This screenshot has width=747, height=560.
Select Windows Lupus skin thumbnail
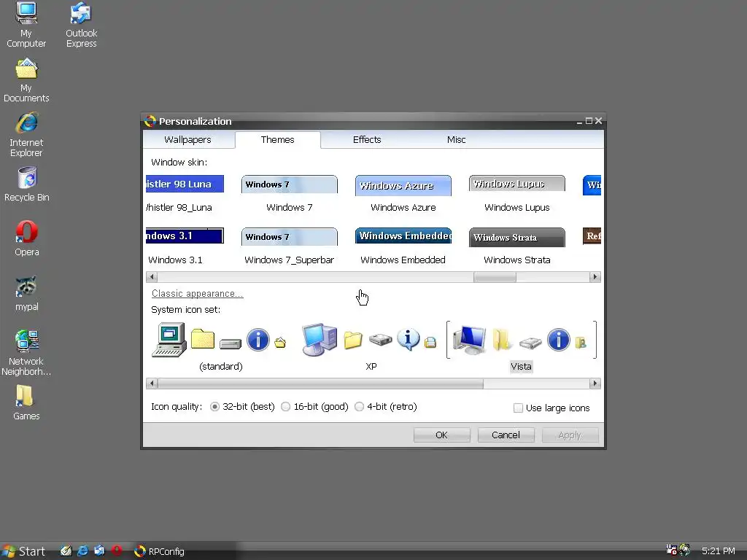[x=517, y=183]
